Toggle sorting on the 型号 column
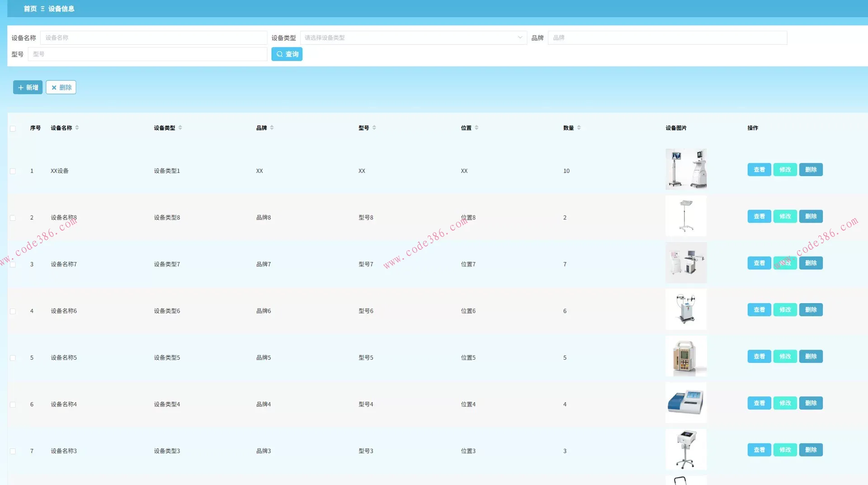This screenshot has width=868, height=485. [374, 128]
